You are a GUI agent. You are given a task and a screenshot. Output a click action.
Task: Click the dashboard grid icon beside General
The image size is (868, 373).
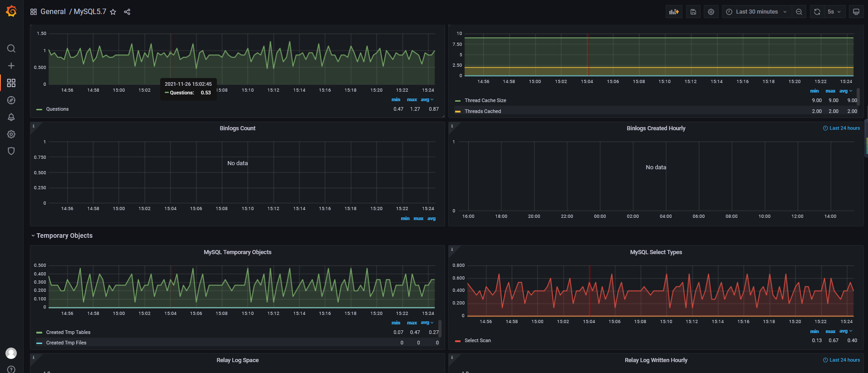34,12
